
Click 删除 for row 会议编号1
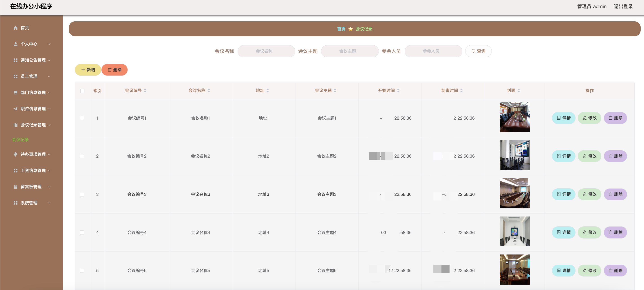tap(615, 118)
